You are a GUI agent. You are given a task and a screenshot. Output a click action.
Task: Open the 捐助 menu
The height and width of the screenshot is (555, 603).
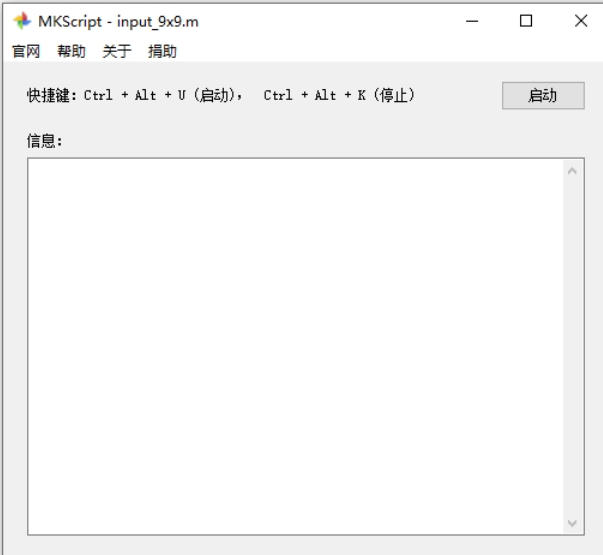pos(162,51)
